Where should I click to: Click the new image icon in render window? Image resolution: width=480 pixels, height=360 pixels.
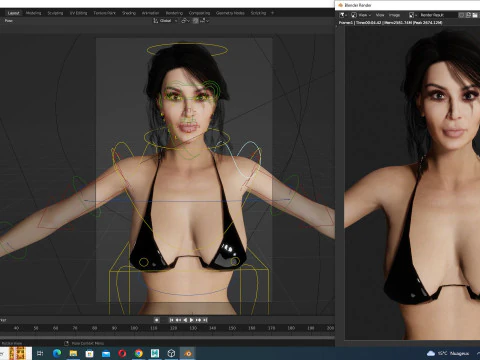click(x=468, y=15)
